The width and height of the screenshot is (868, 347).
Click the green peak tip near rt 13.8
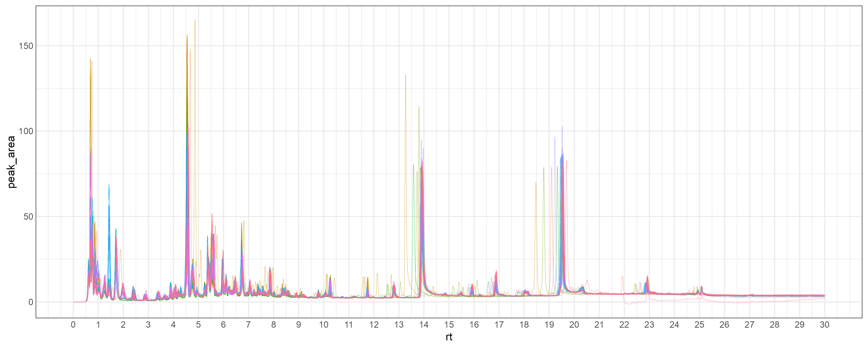(x=419, y=107)
